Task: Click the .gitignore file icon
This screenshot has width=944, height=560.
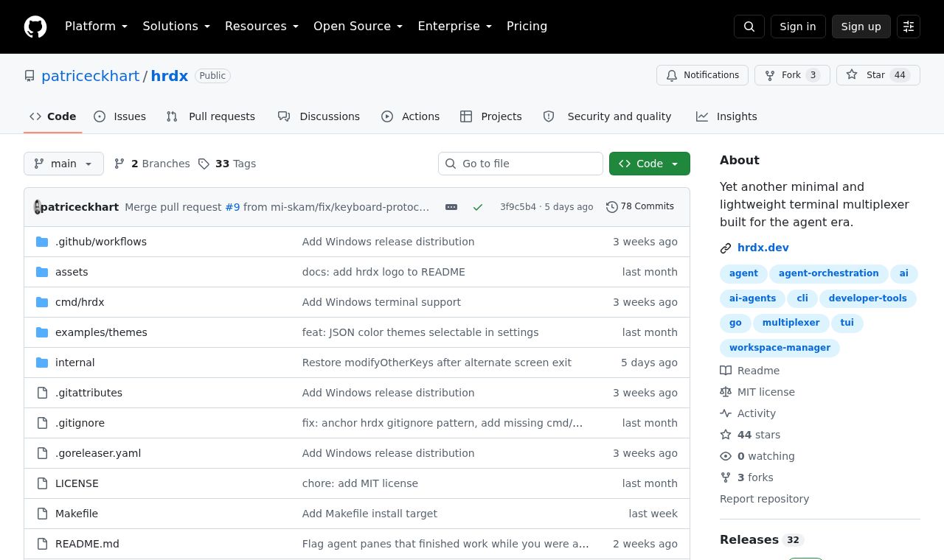Action: point(42,423)
